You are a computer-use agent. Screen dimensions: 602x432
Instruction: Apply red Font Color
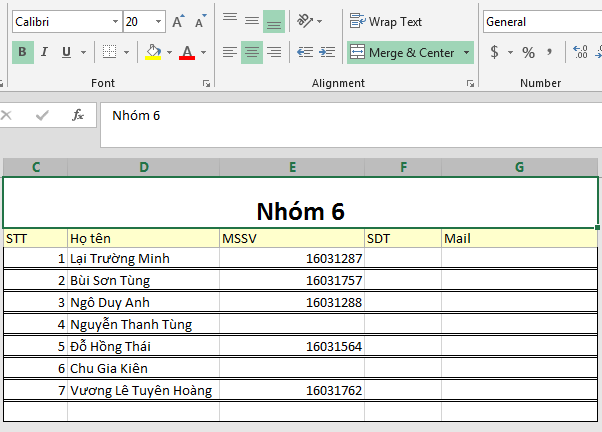pos(187,52)
